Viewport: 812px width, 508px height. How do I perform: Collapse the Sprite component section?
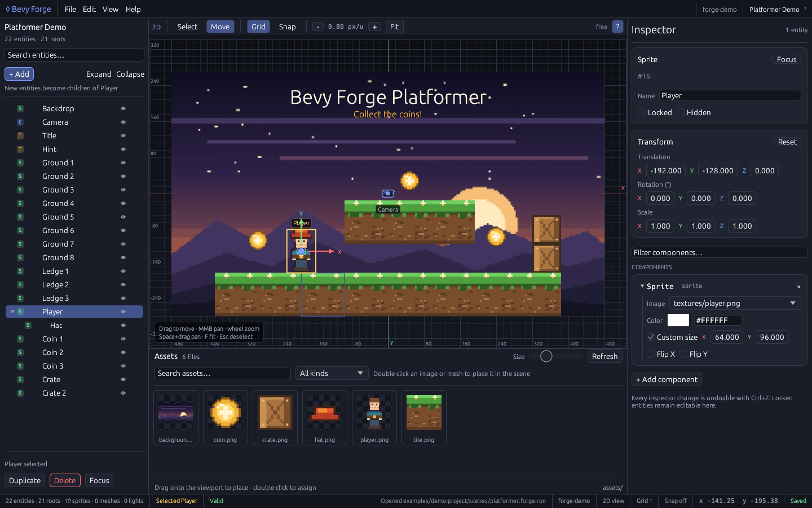click(x=642, y=286)
